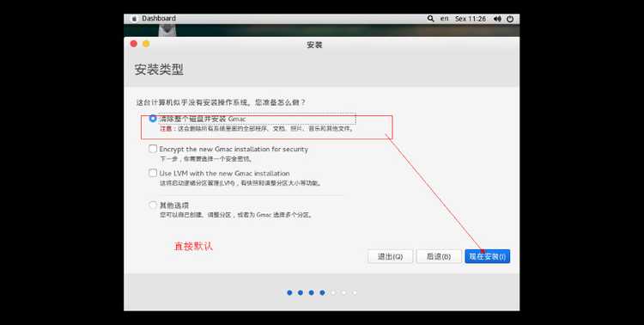This screenshot has height=325, width=644.
Task: Click the 现在安装(I) install now button
Action: [x=488, y=256]
